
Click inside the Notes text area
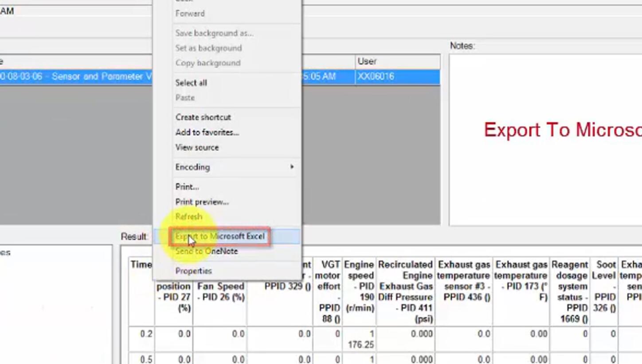[x=545, y=140]
